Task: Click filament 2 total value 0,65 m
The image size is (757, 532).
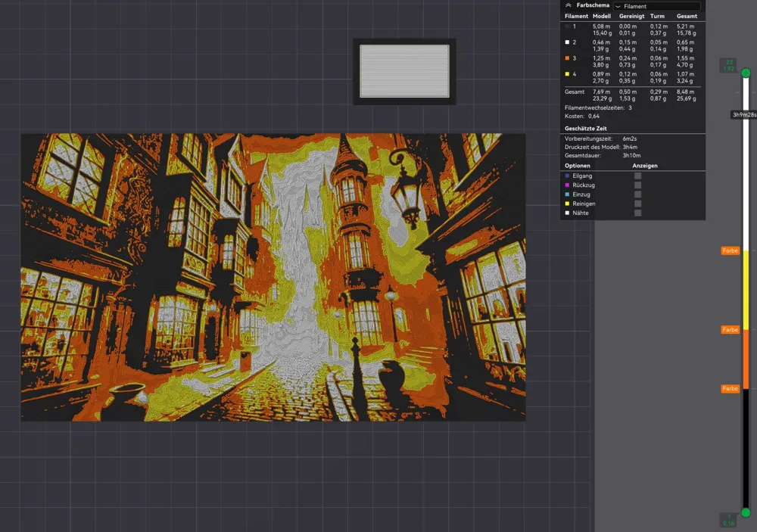Action: click(686, 42)
